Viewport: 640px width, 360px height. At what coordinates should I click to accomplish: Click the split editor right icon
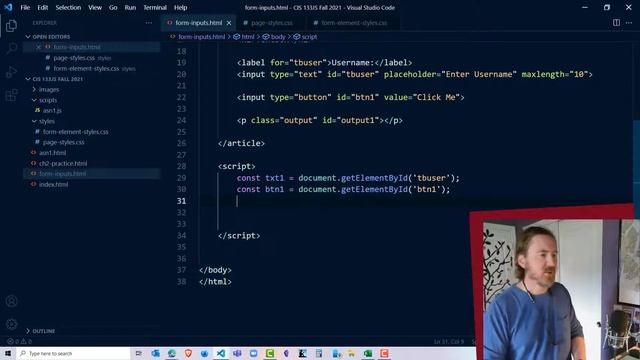(x=616, y=23)
